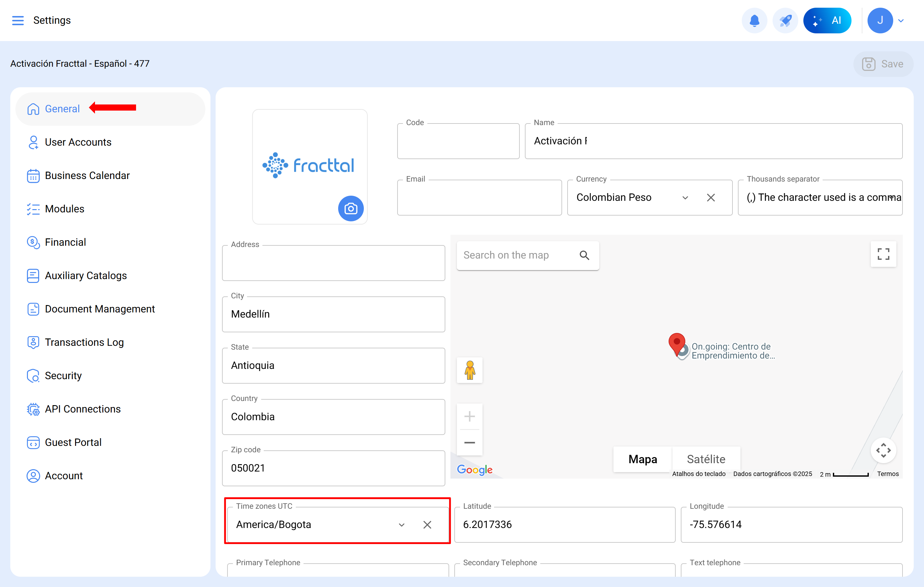
Task: Go to the Security settings section
Action: pyautogui.click(x=63, y=376)
